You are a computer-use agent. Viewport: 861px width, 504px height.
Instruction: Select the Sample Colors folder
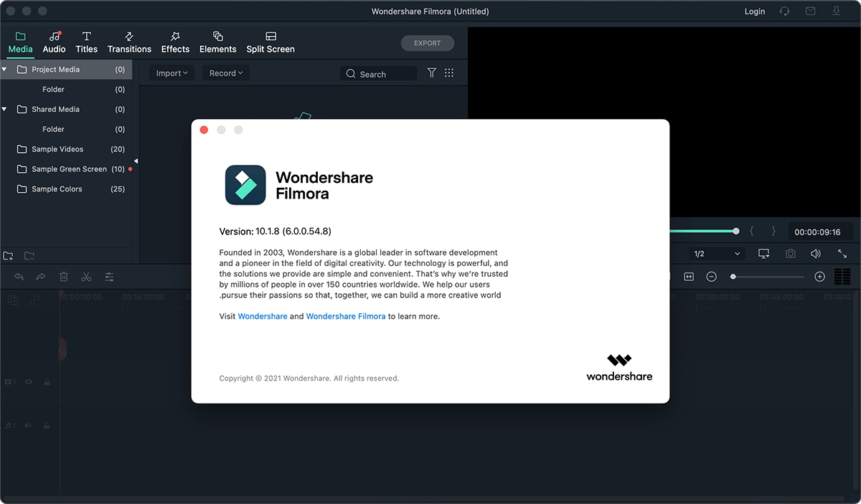pyautogui.click(x=66, y=189)
